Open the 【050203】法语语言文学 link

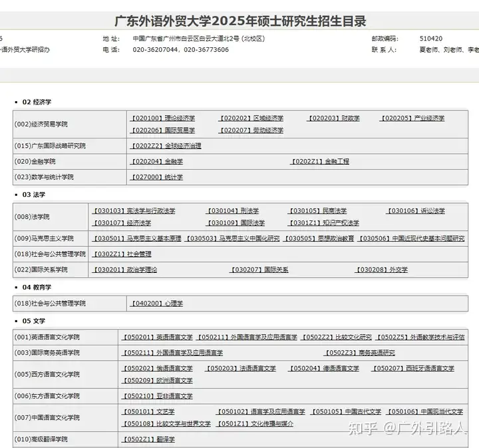[x=240, y=369]
